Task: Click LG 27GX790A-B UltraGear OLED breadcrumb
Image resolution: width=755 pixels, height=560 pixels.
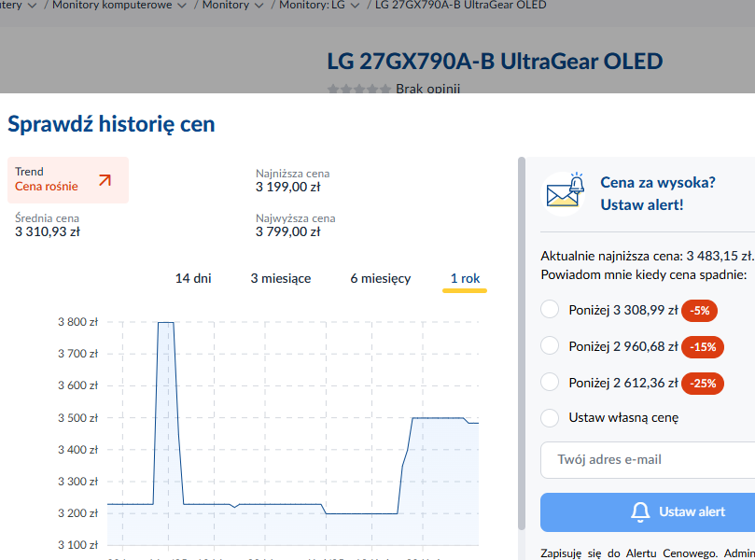Action: (460, 6)
